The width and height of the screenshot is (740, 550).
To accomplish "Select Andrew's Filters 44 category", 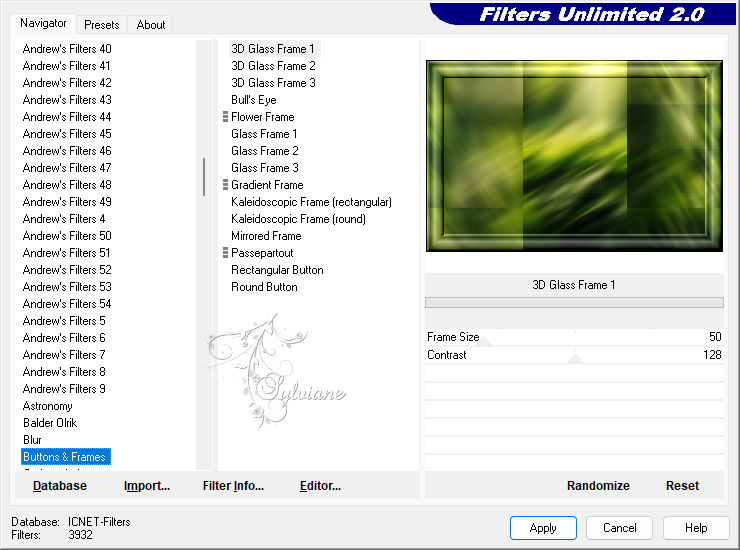I will 67,117.
